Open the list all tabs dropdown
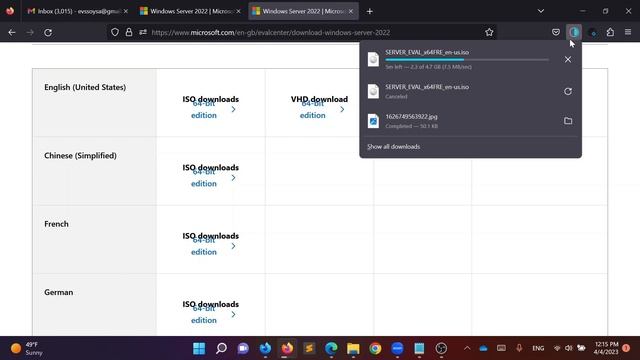 [540, 11]
